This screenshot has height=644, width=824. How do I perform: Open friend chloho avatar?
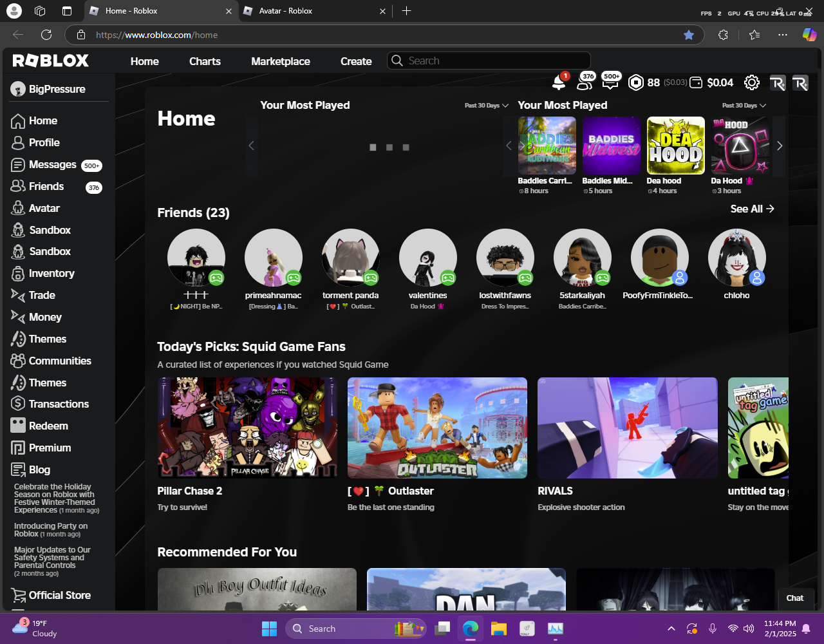click(x=737, y=258)
